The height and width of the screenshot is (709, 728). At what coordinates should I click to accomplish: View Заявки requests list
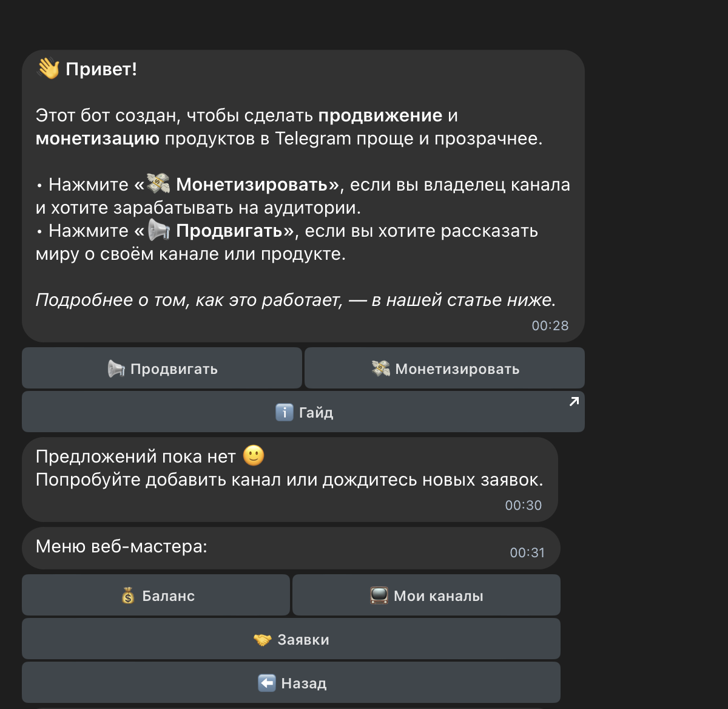point(291,639)
